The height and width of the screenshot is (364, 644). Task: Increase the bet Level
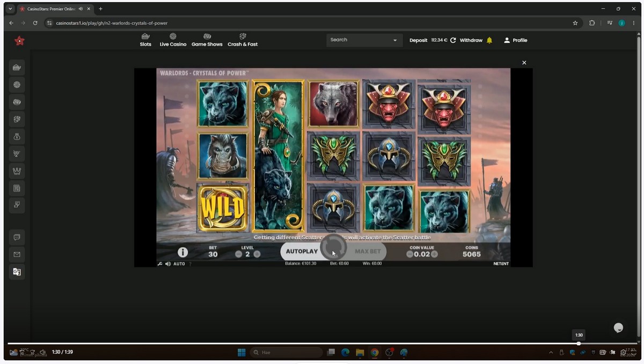257,254
